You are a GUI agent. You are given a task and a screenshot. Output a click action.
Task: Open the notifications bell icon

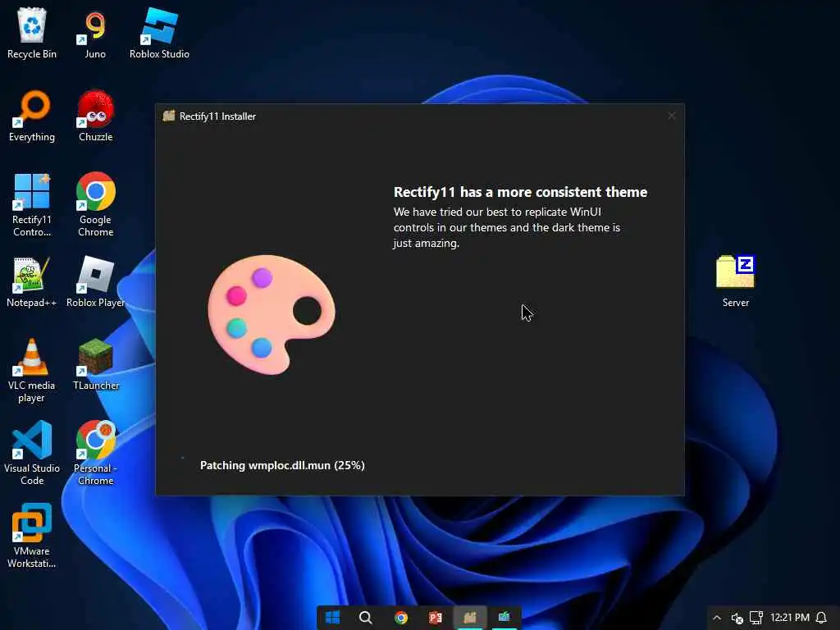pyautogui.click(x=821, y=618)
